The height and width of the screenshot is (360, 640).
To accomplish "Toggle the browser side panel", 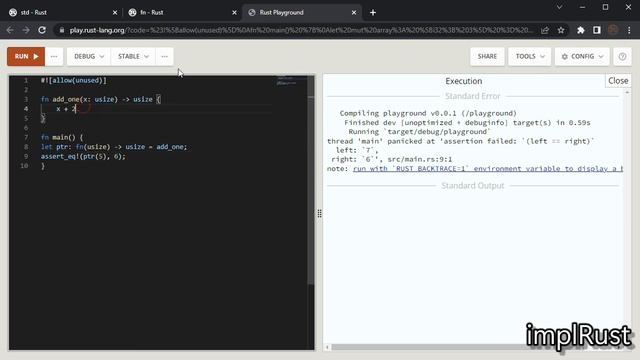I will pyautogui.click(x=597, y=30).
